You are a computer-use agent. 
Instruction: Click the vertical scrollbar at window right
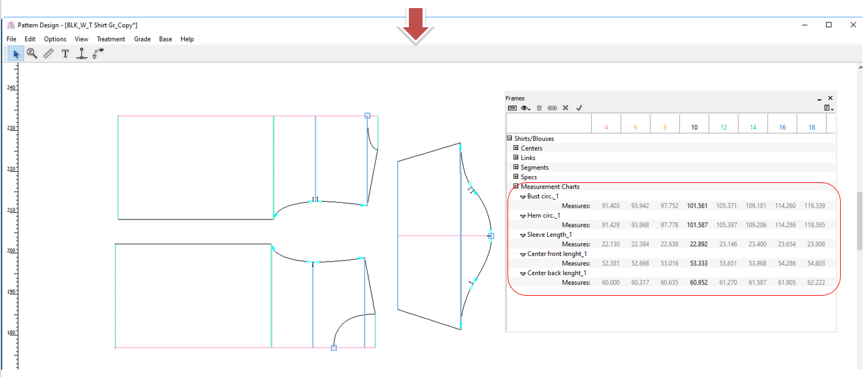(x=859, y=220)
